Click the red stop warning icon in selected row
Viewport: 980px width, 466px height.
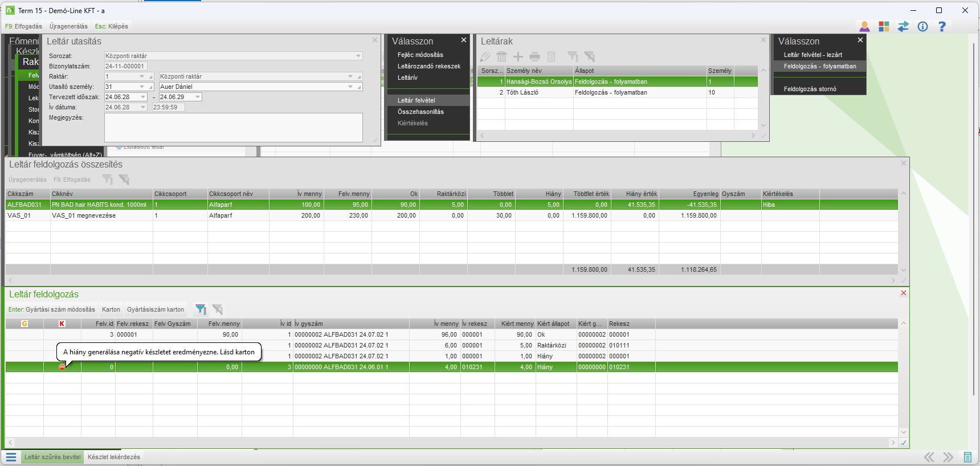pyautogui.click(x=62, y=367)
